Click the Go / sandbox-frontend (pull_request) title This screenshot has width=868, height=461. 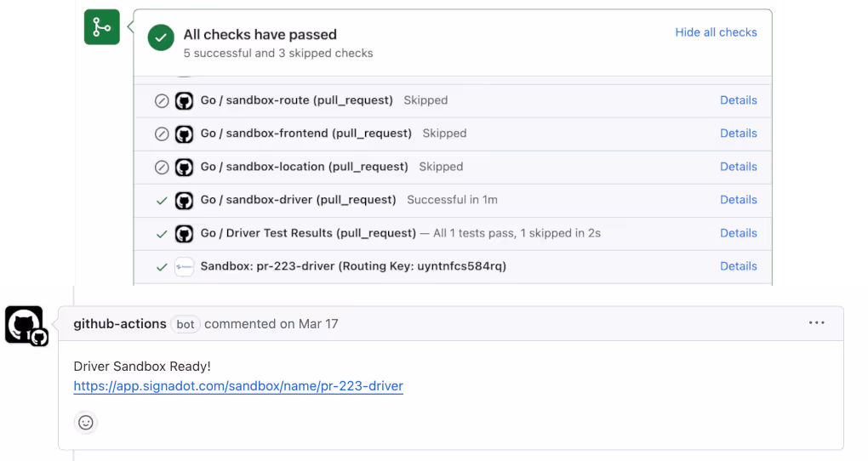306,134
